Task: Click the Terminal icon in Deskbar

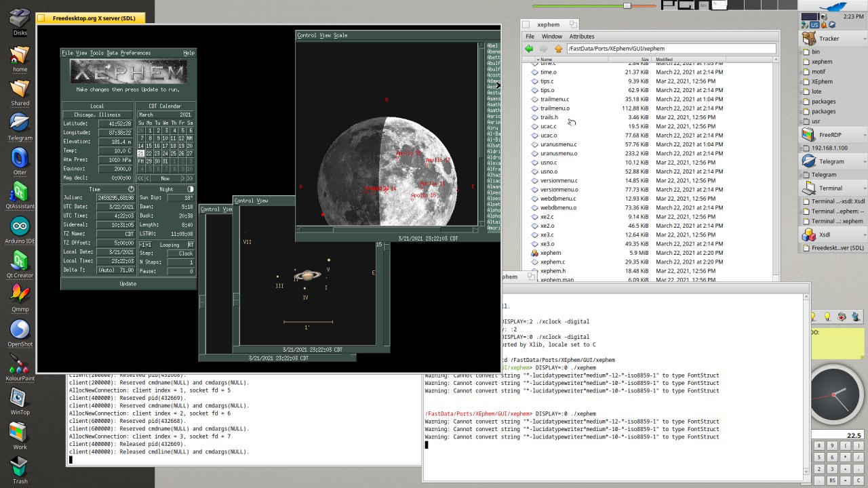Action: (x=808, y=188)
